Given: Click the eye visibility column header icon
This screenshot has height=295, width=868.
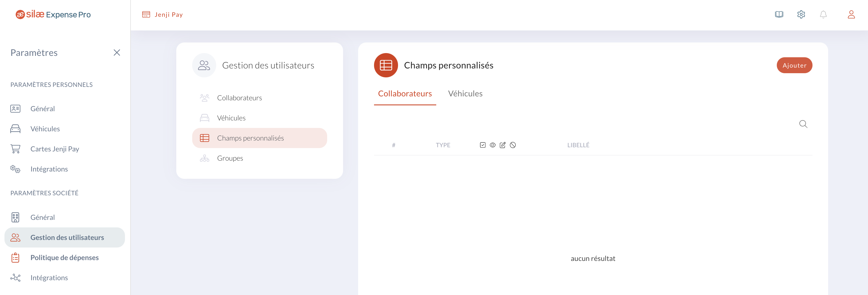Looking at the screenshot, I should click(493, 145).
